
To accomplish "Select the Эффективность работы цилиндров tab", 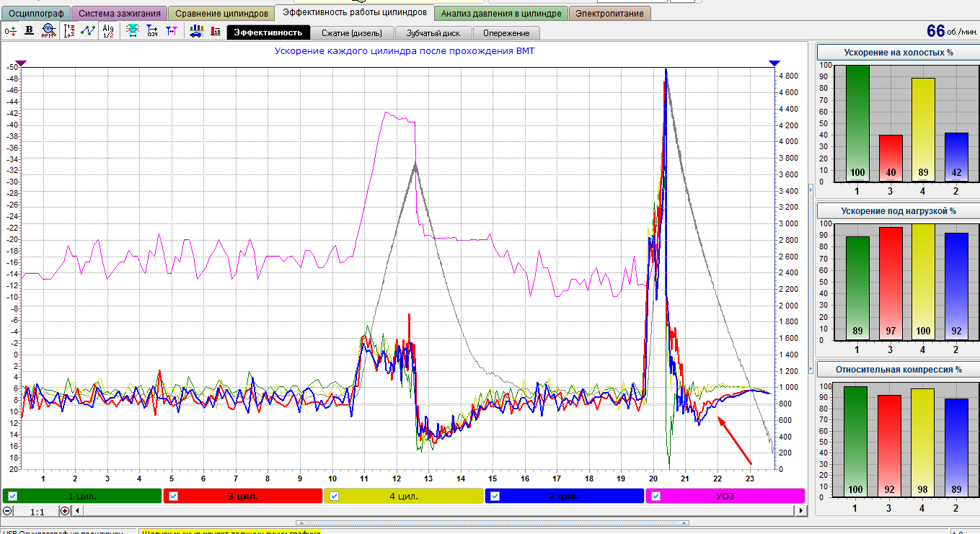I will pyautogui.click(x=354, y=12).
